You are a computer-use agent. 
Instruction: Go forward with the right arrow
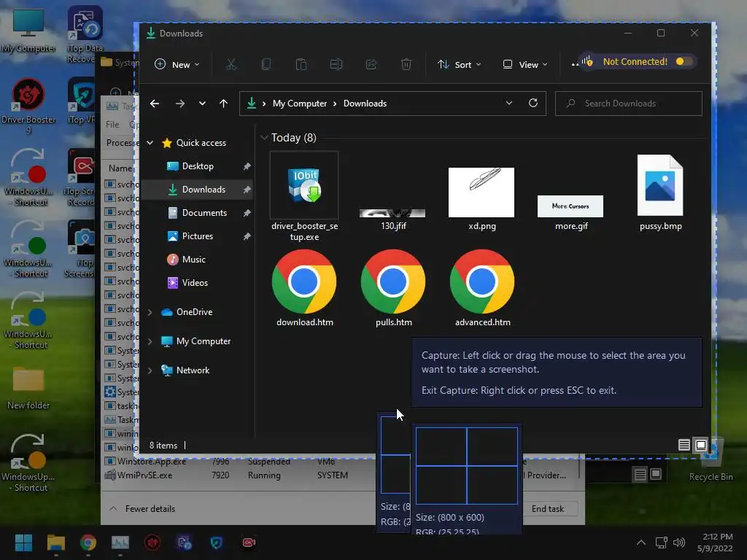(179, 104)
